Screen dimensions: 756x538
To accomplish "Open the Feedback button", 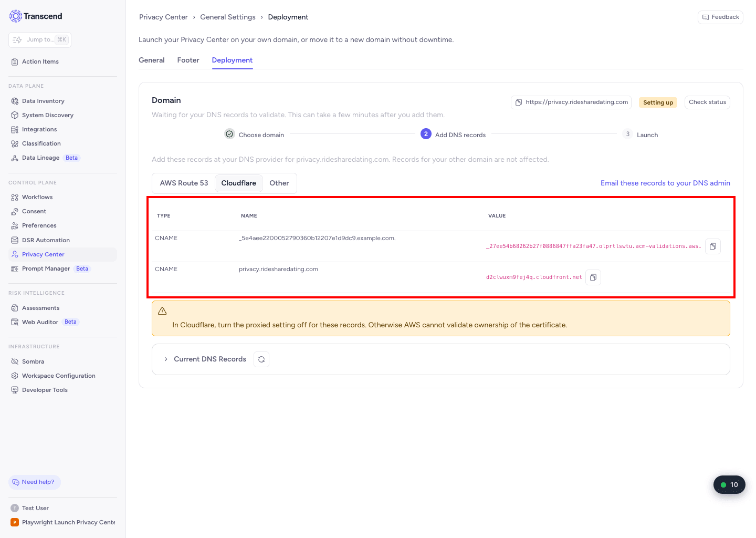I will coord(720,17).
